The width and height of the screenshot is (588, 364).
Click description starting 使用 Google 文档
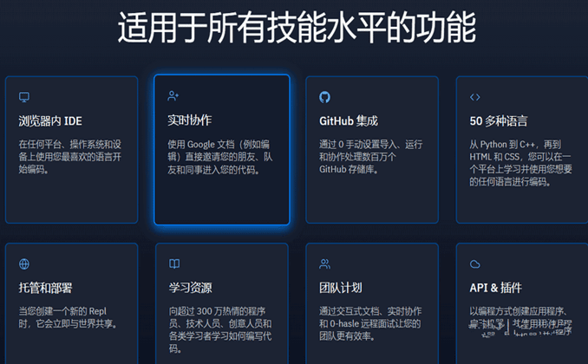[x=220, y=157]
